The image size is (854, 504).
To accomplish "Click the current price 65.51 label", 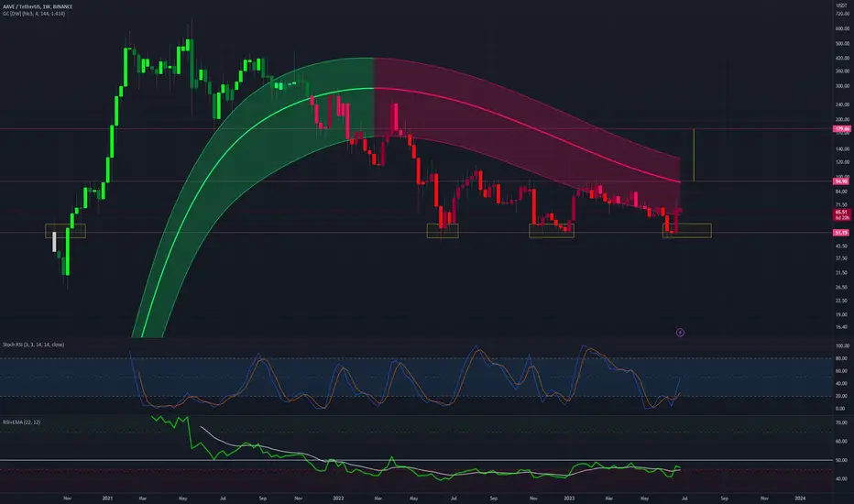I will 841,212.
